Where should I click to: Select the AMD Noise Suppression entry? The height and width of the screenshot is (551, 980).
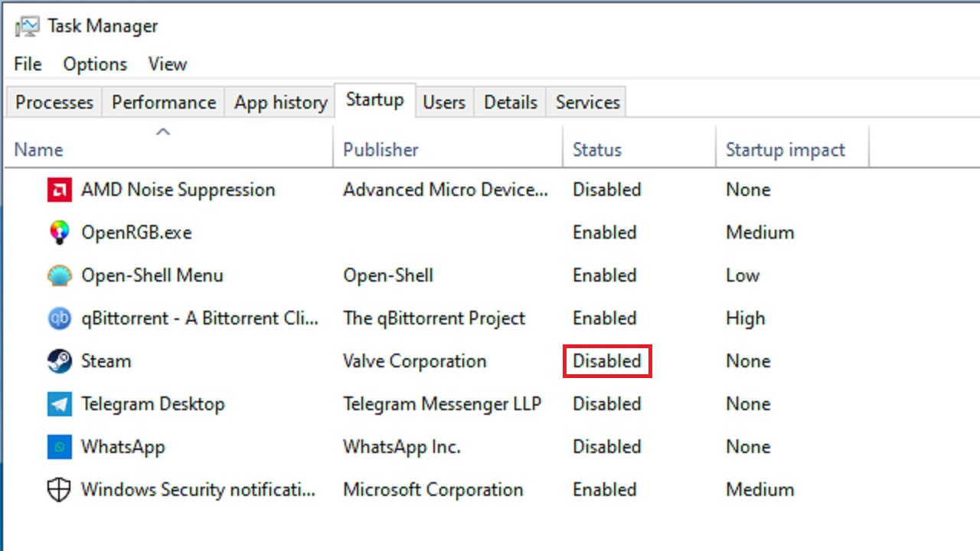click(178, 190)
